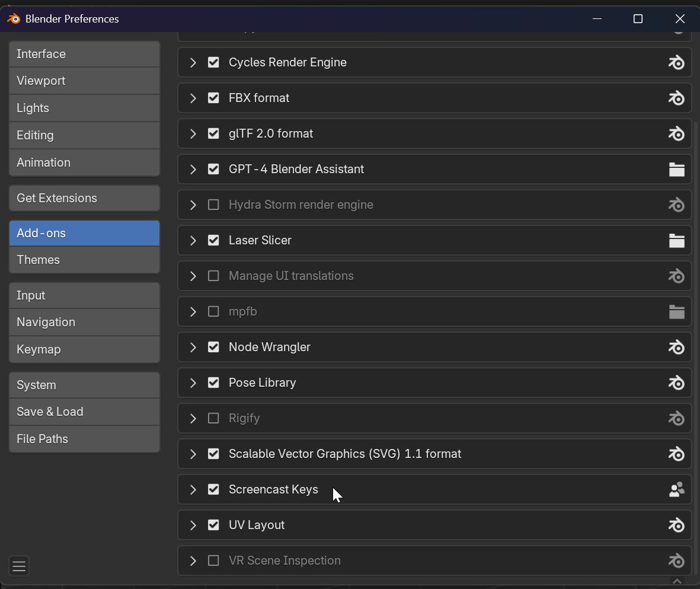Click the folder icon on mpfb row
Image resolution: width=700 pixels, height=589 pixels.
676,312
